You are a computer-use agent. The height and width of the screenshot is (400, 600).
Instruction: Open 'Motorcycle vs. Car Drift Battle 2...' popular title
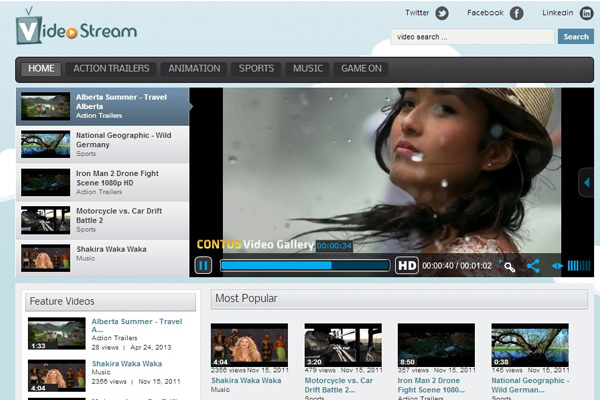coord(339,385)
